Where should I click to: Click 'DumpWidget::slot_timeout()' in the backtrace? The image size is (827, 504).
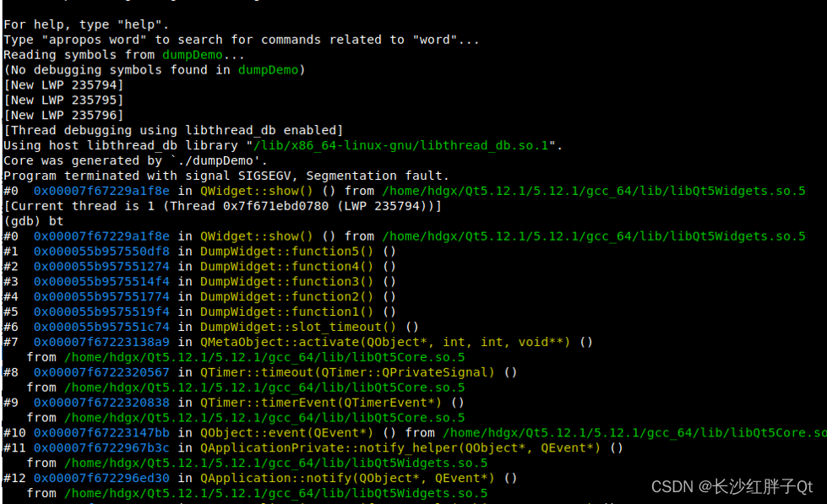coord(298,327)
